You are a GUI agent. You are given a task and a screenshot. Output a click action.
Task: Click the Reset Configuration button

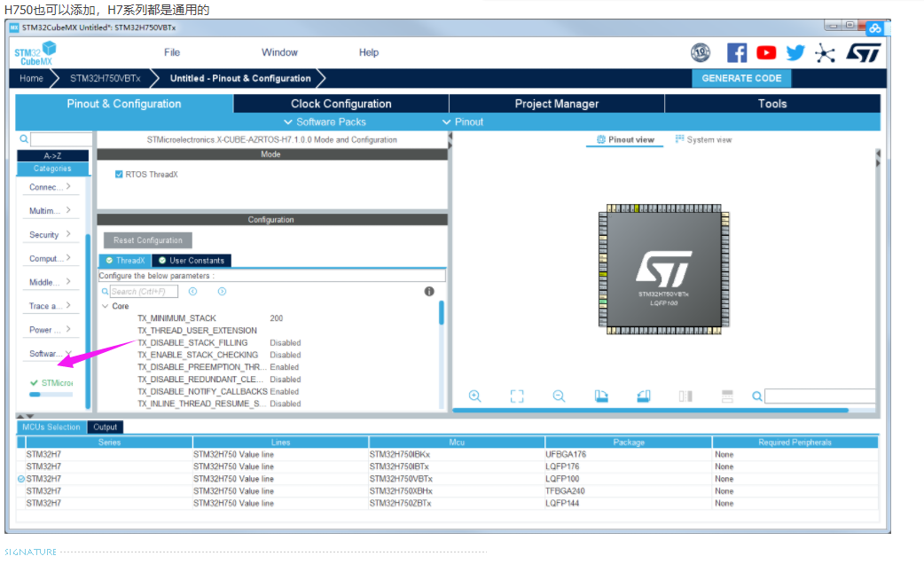tap(148, 240)
